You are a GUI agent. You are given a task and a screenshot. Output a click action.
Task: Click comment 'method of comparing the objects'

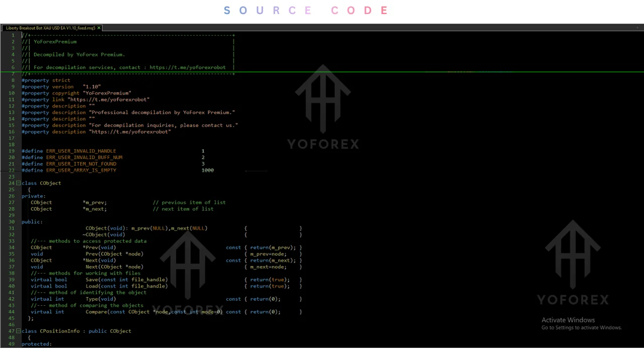96,306
